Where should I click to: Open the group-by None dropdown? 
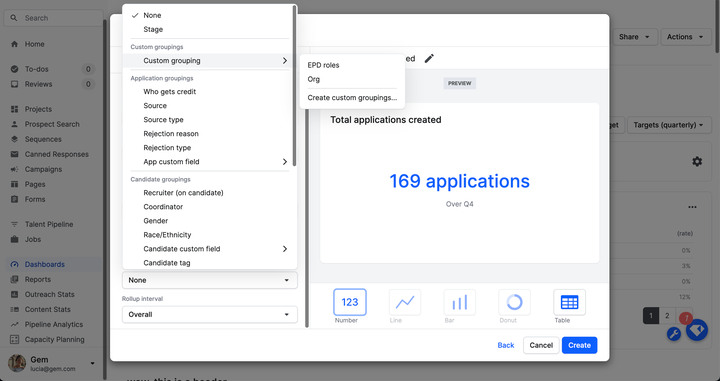210,280
